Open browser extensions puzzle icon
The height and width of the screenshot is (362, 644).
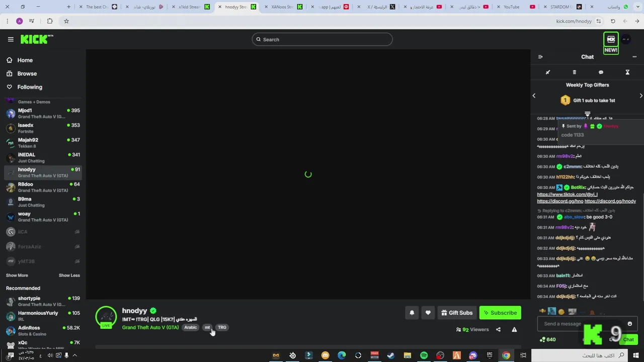pyautogui.click(x=50, y=21)
